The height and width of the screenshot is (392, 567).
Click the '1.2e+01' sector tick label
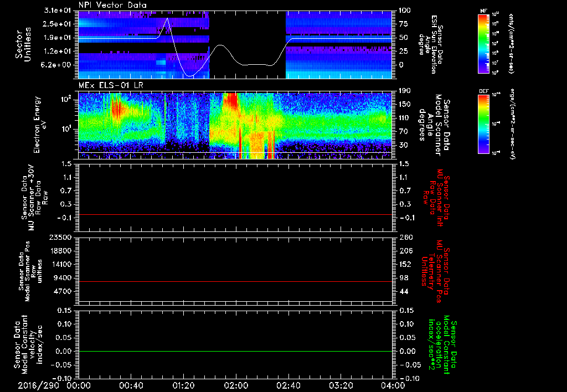(x=58, y=51)
